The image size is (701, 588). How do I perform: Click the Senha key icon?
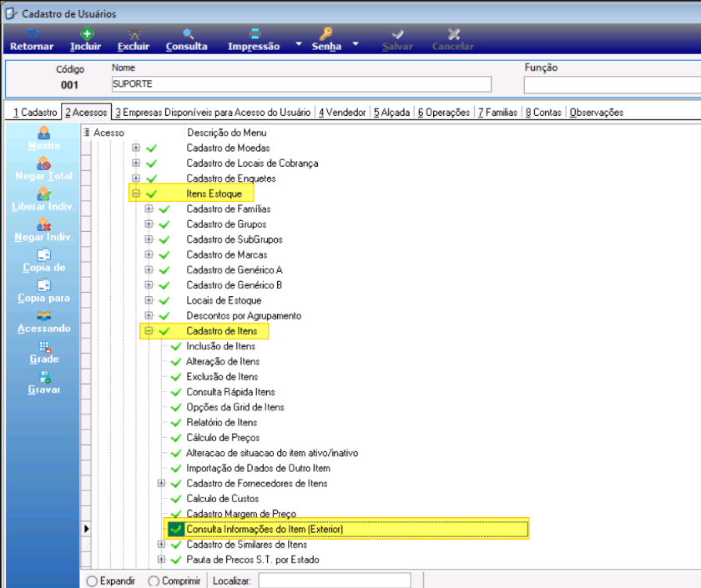pos(326,33)
